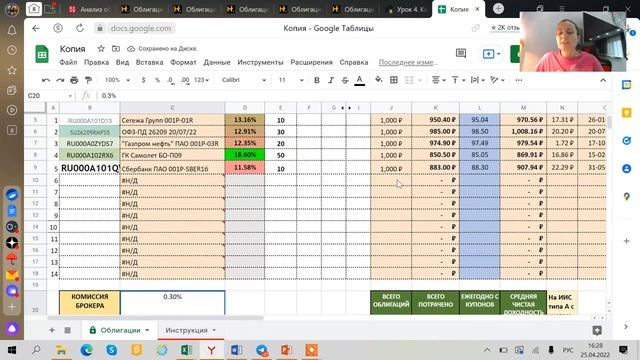This screenshot has height=360, width=640.
Task: Open the Расширения menu
Action: [x=311, y=62]
